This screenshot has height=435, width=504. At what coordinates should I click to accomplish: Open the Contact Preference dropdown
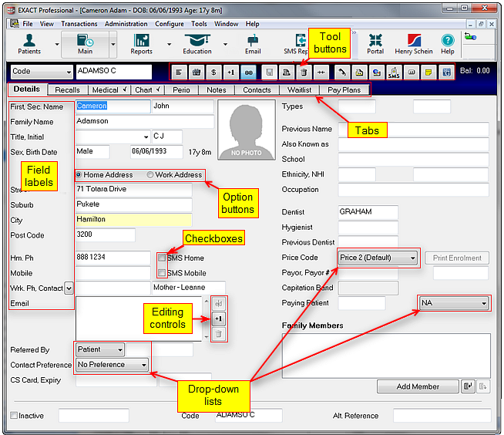click(x=113, y=365)
